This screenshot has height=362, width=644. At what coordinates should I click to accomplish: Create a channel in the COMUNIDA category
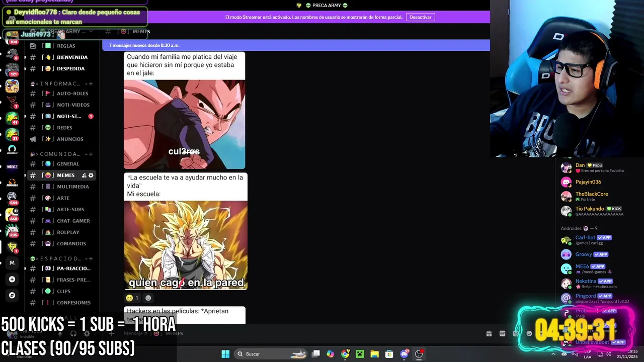click(91, 154)
